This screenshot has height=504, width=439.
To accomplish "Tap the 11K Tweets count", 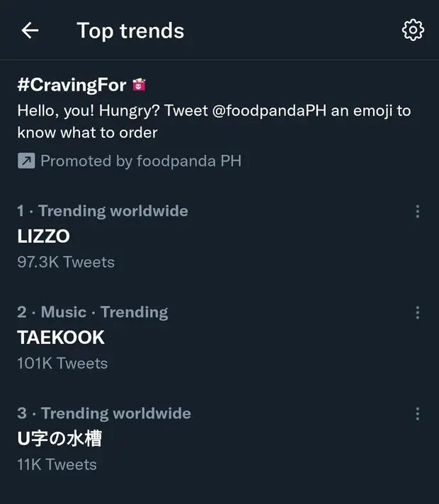I will coord(57,464).
